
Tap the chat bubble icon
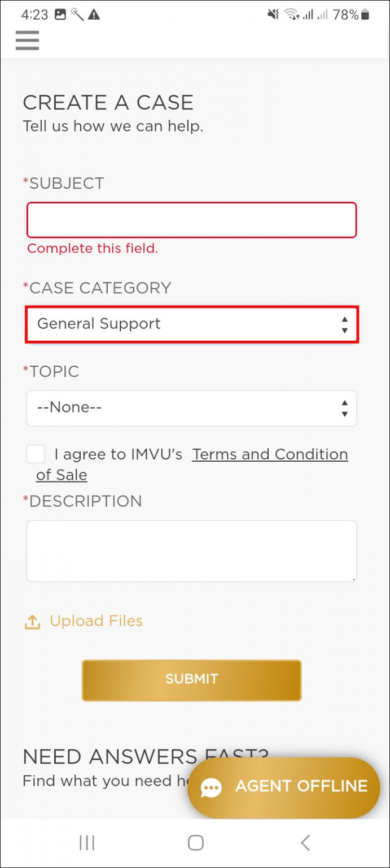(211, 788)
